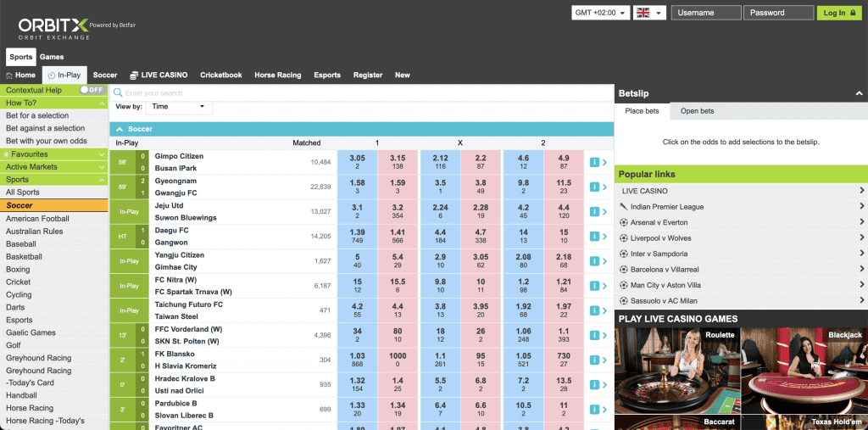Open the Games tab

[x=52, y=57]
